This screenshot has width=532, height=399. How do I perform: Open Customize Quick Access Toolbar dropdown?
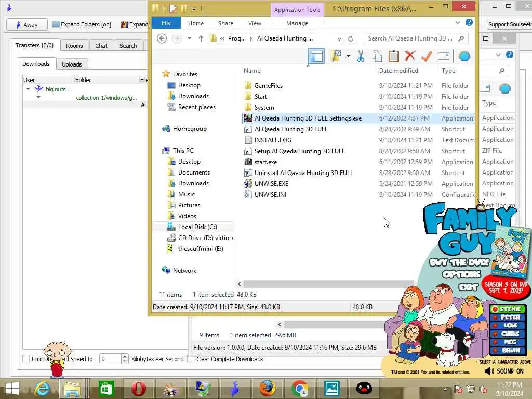(x=194, y=9)
